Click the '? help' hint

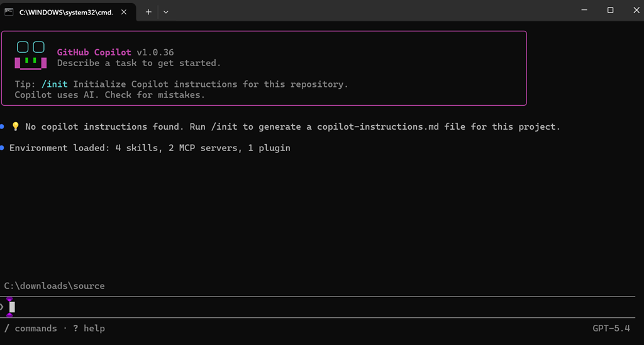click(89, 328)
